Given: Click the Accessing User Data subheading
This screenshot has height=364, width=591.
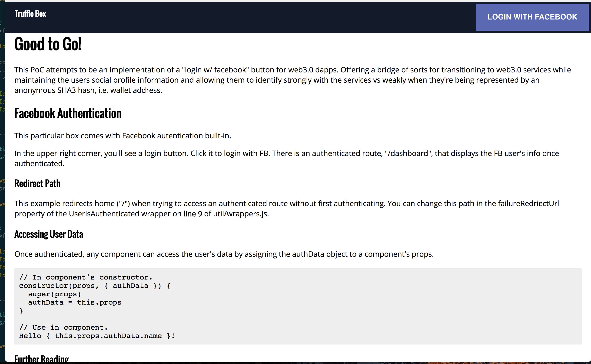Looking at the screenshot, I should 49,234.
